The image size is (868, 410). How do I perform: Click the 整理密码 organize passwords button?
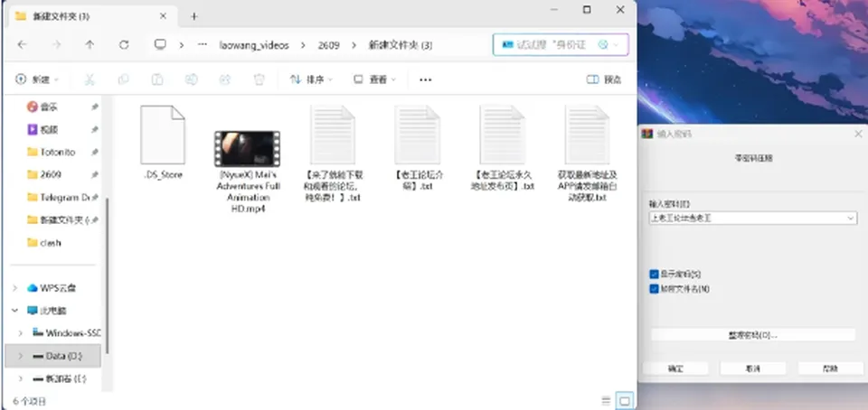coord(753,335)
